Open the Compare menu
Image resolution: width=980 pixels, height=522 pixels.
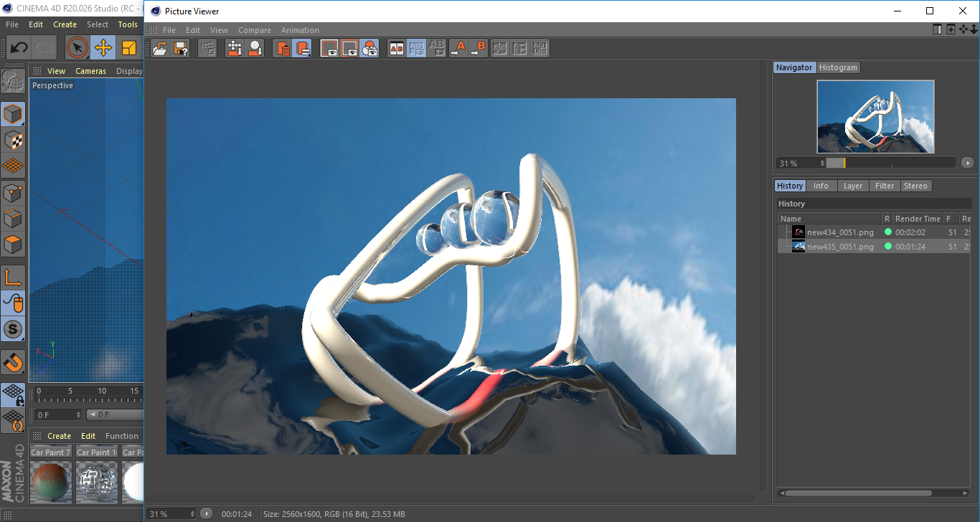(255, 30)
